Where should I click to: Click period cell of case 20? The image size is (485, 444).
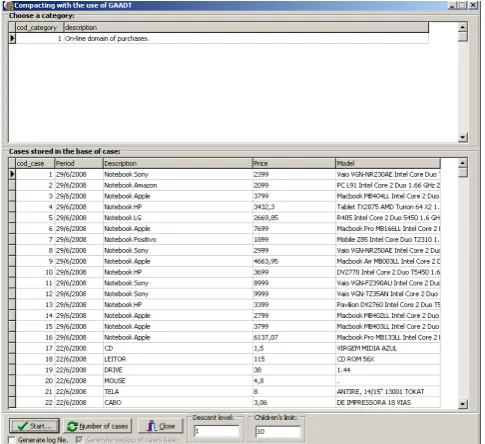(79, 381)
